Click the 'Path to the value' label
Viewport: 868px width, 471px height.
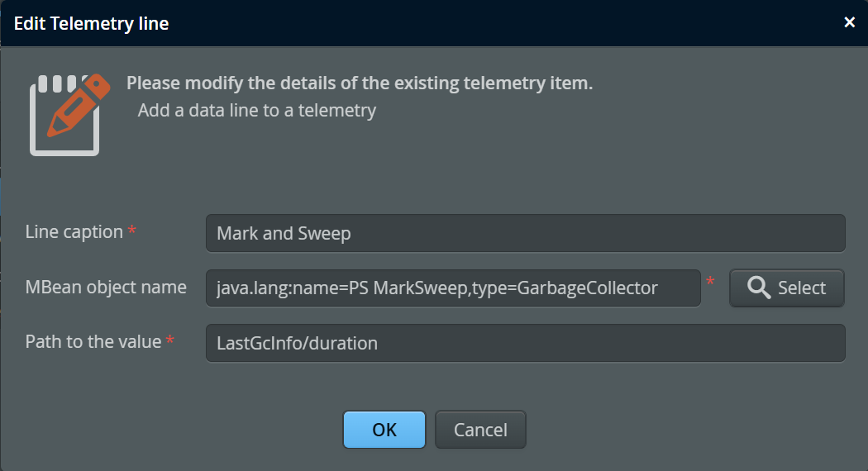click(x=93, y=341)
